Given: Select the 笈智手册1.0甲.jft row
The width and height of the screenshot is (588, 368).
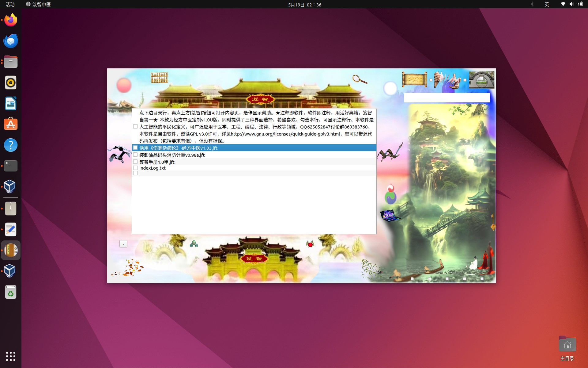Looking at the screenshot, I should pos(254,162).
